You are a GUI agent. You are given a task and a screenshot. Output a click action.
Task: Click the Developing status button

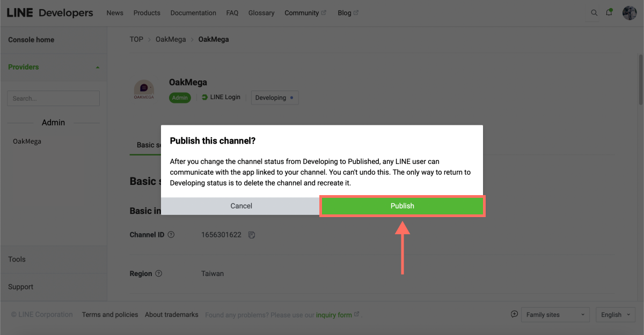point(274,98)
